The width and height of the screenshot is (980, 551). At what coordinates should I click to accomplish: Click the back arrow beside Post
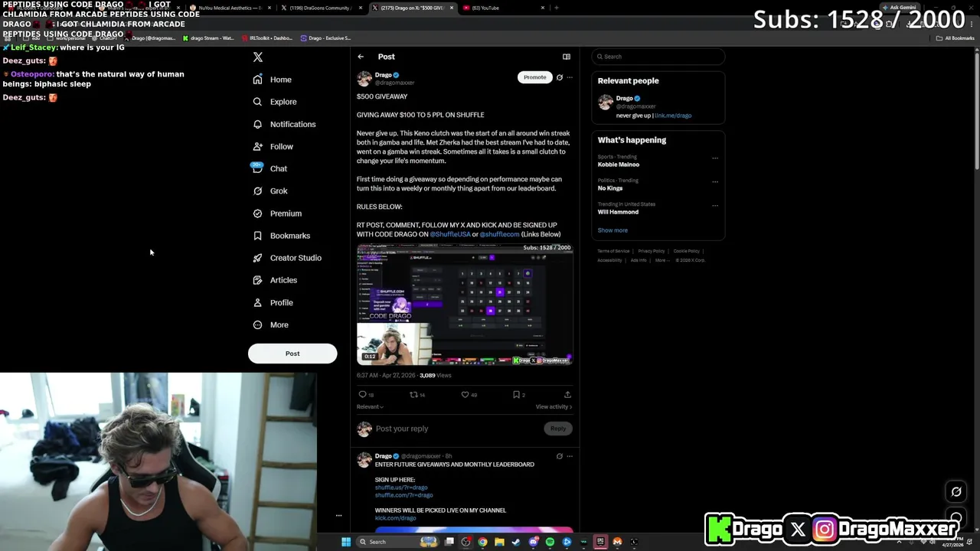point(361,57)
